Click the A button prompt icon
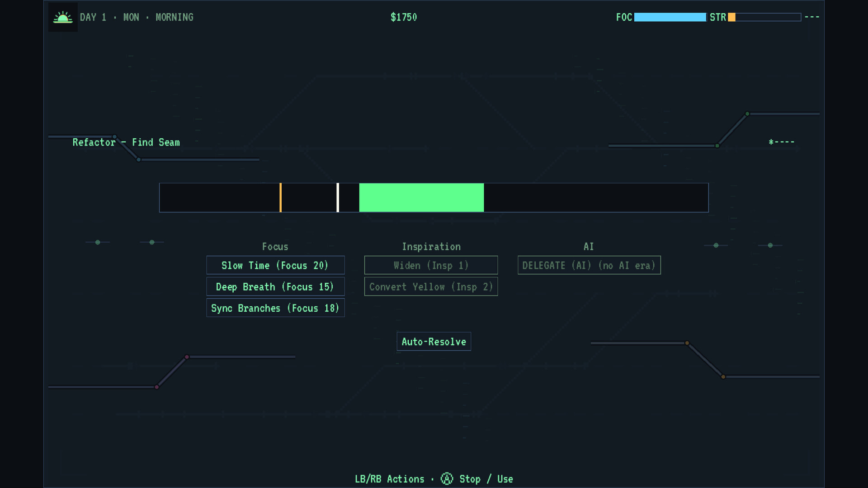The width and height of the screenshot is (868, 488). (x=447, y=479)
